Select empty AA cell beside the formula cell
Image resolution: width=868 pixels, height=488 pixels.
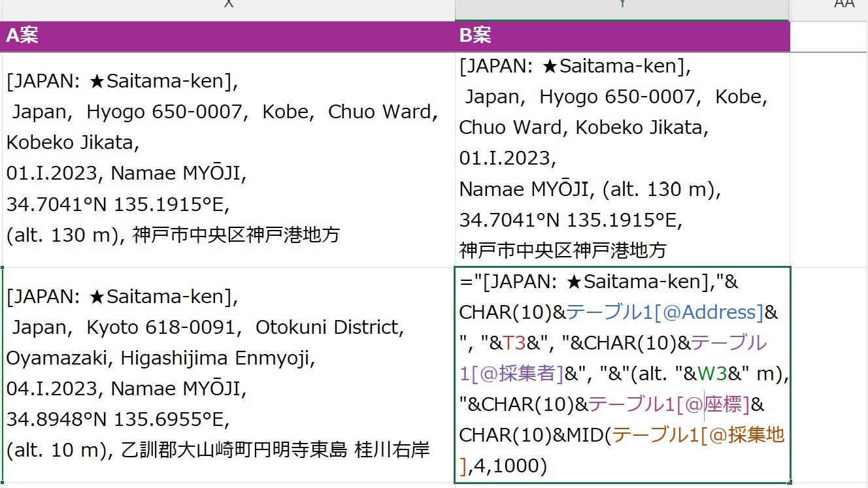tap(829, 374)
